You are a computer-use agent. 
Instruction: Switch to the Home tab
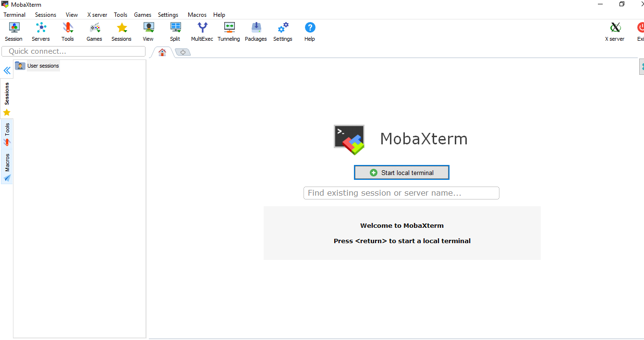click(x=162, y=52)
